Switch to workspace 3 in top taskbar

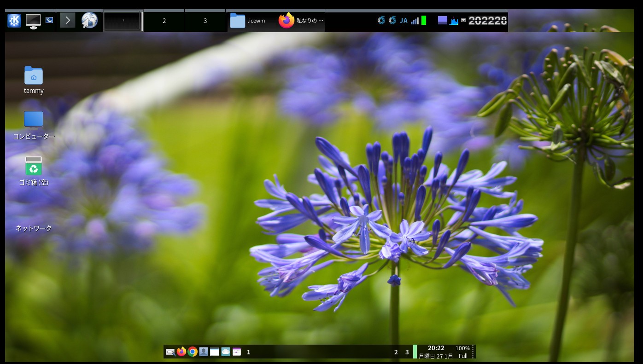(205, 21)
